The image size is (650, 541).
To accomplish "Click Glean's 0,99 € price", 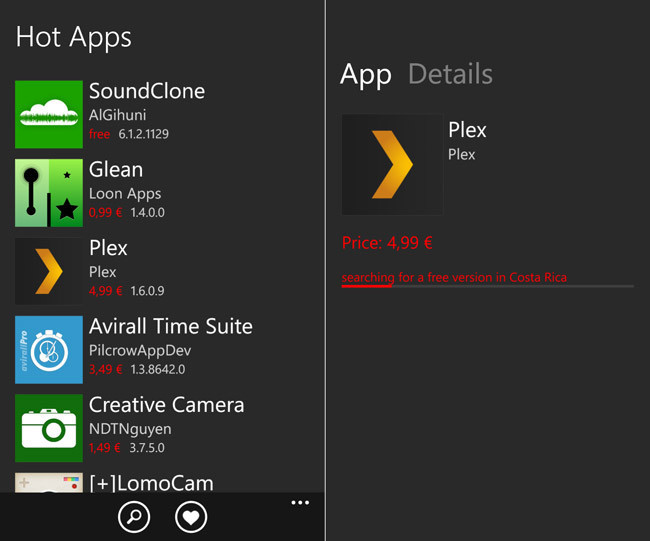I will pyautogui.click(x=105, y=213).
